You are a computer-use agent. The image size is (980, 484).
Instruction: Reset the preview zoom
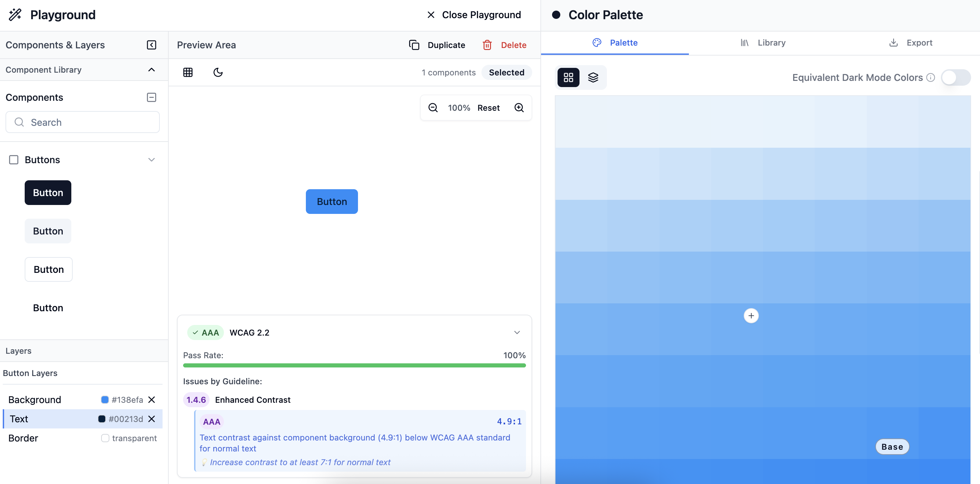[x=489, y=108]
